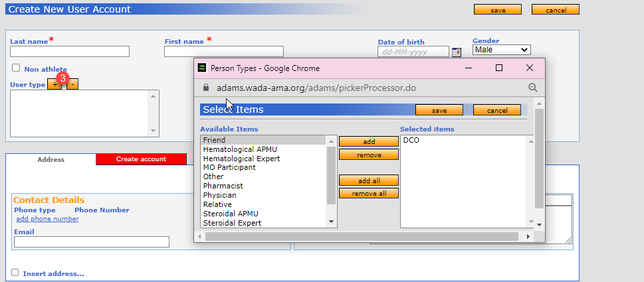Enable the Insert address checkbox
Image resolution: width=644 pixels, height=282 pixels.
[x=15, y=273]
